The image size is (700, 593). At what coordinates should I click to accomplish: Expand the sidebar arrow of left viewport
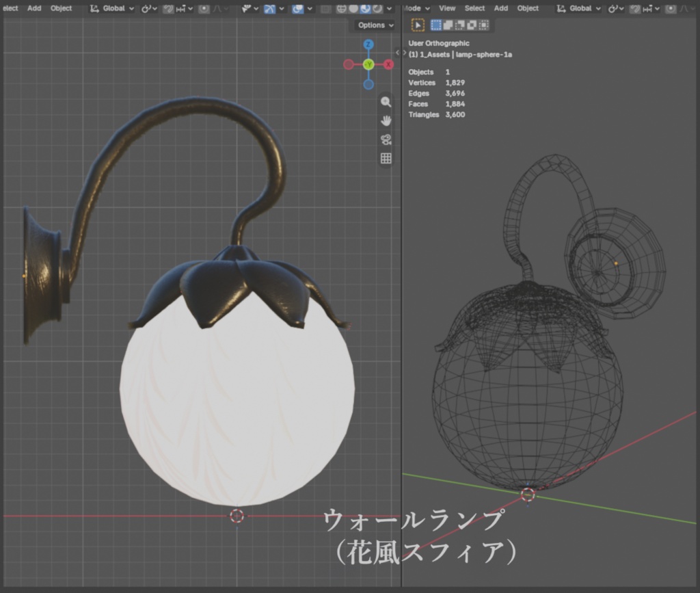397,53
